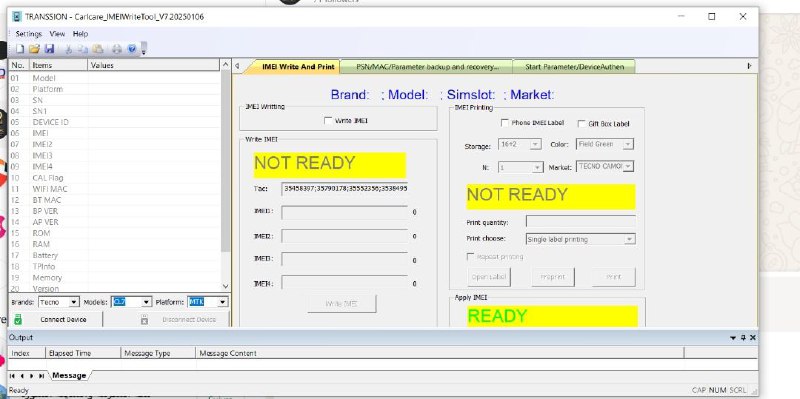Open the Print choose dropdown
The width and height of the screenshot is (800, 399).
click(580, 239)
